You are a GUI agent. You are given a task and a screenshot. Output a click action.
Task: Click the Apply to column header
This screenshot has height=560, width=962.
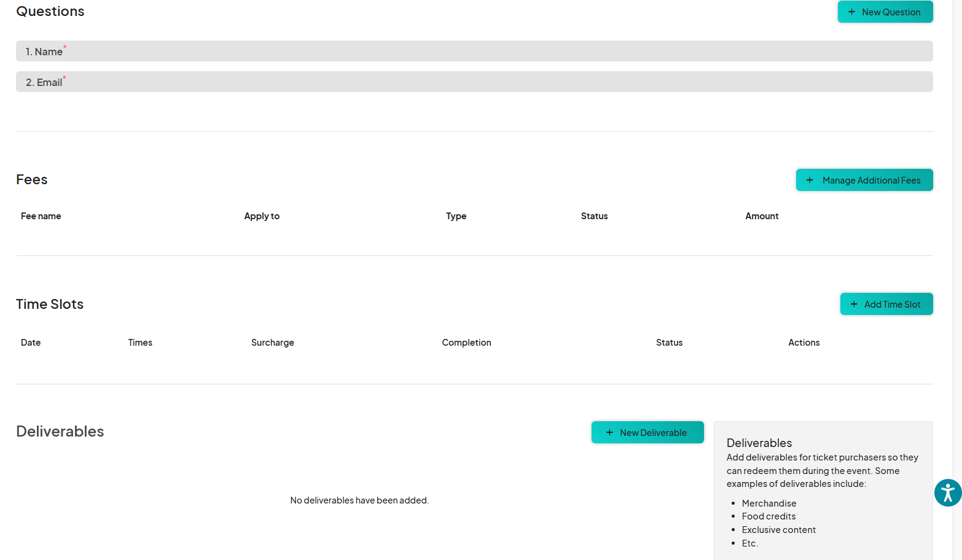(x=262, y=216)
